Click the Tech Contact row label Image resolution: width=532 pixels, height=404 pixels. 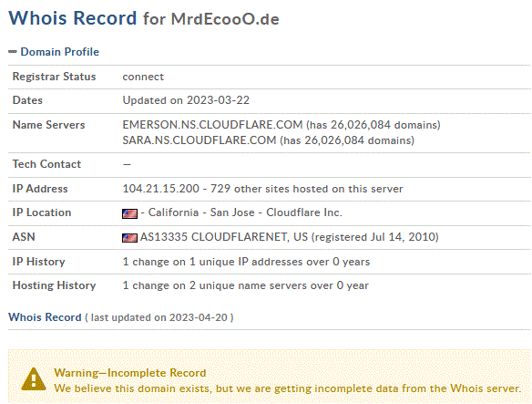click(46, 164)
